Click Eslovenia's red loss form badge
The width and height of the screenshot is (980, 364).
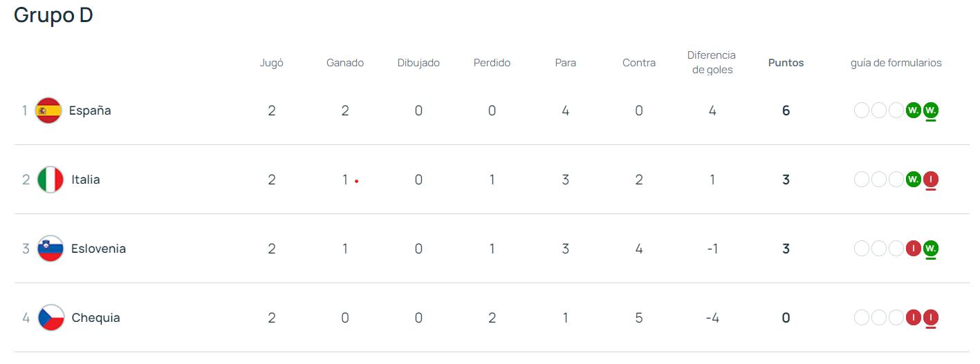914,249
